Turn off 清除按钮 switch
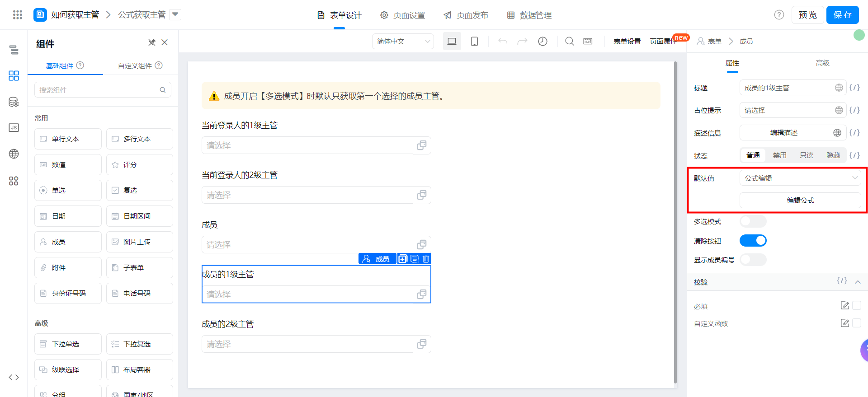The width and height of the screenshot is (868, 397). coord(753,241)
